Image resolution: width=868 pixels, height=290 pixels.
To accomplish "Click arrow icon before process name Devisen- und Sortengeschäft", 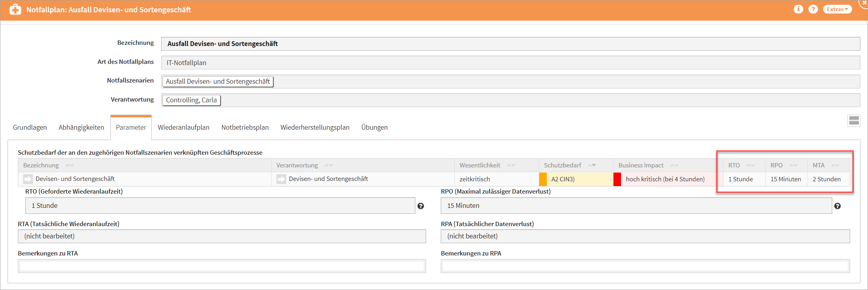I will coord(28,179).
